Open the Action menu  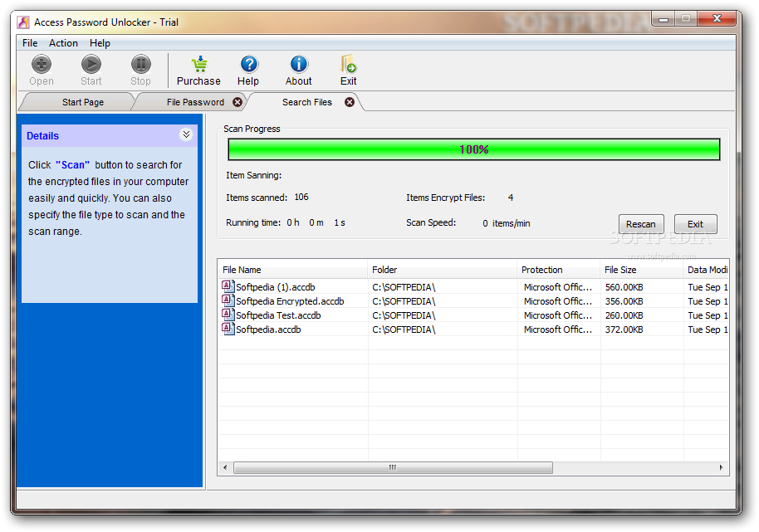pos(63,43)
